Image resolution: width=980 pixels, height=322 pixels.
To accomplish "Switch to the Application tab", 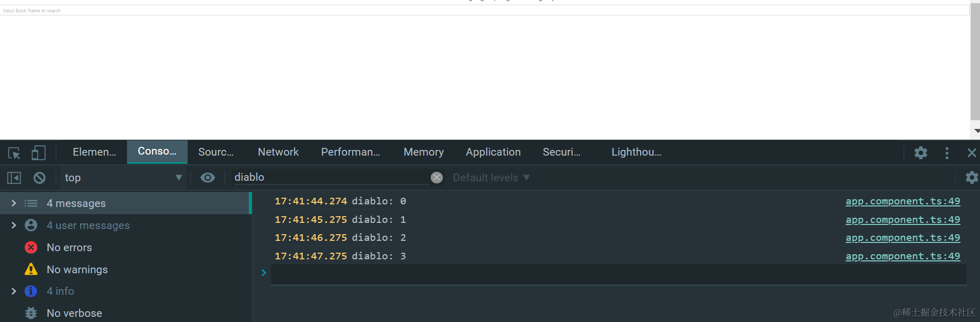I will [493, 152].
